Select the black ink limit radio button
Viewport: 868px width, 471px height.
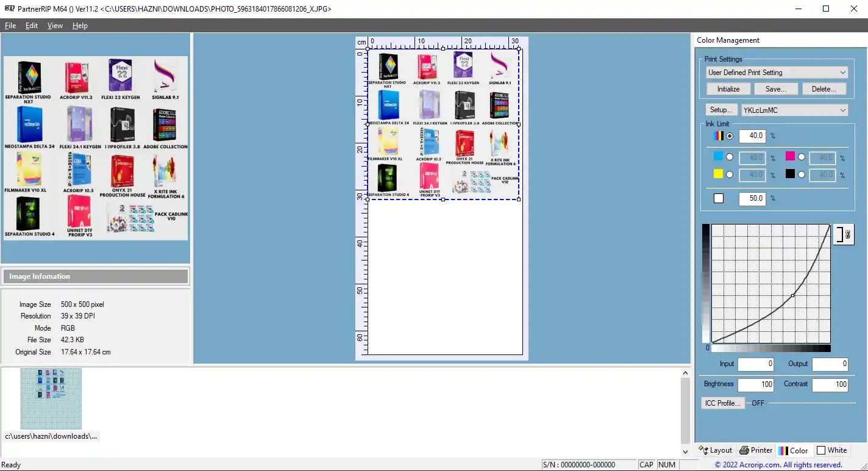802,174
